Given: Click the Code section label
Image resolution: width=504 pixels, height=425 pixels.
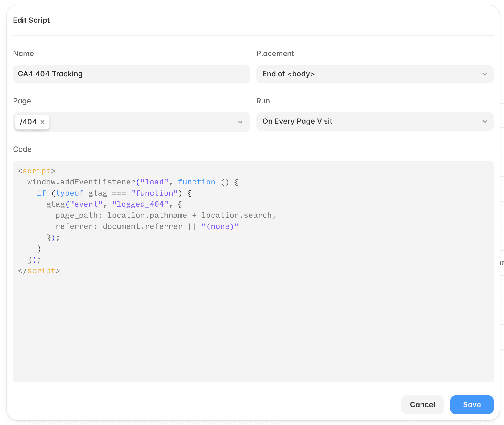Looking at the screenshot, I should [22, 149].
